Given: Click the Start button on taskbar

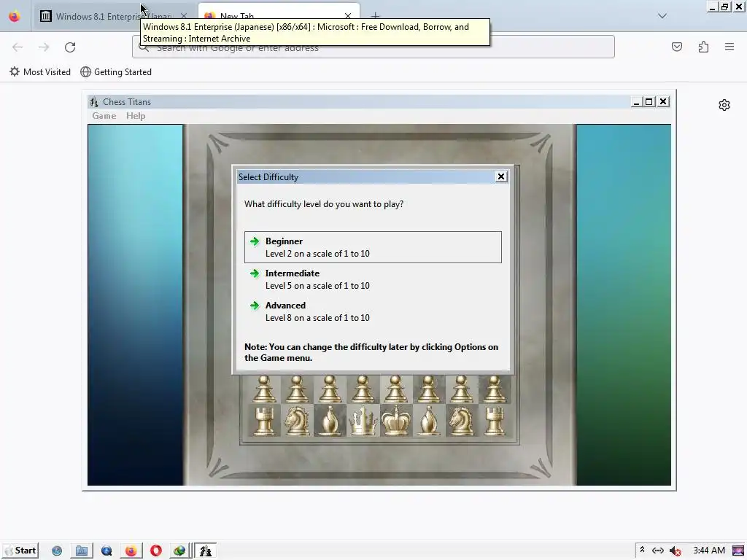Looking at the screenshot, I should point(20,551).
